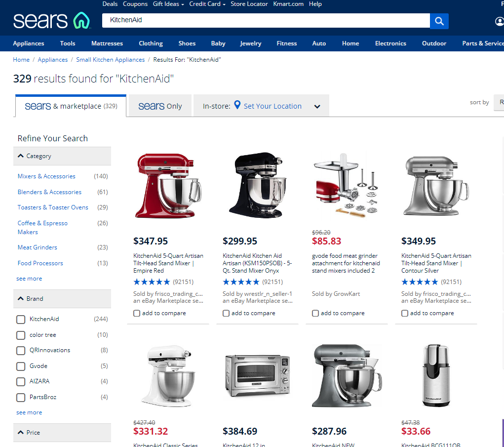Open Jewelry navigation menu
This screenshot has width=504, height=447.
(x=251, y=43)
